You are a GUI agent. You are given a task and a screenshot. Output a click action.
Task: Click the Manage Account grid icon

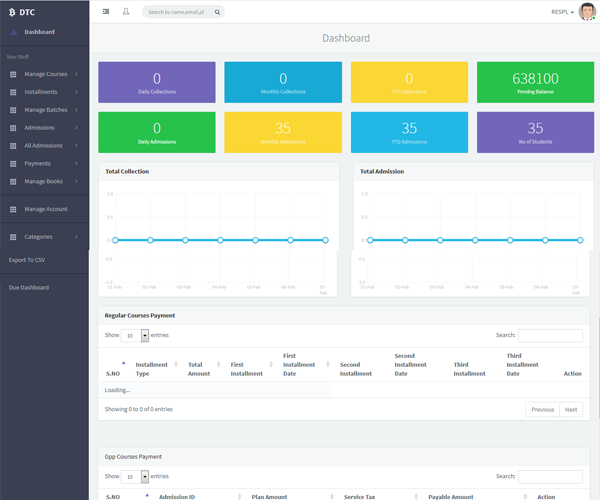11,209
